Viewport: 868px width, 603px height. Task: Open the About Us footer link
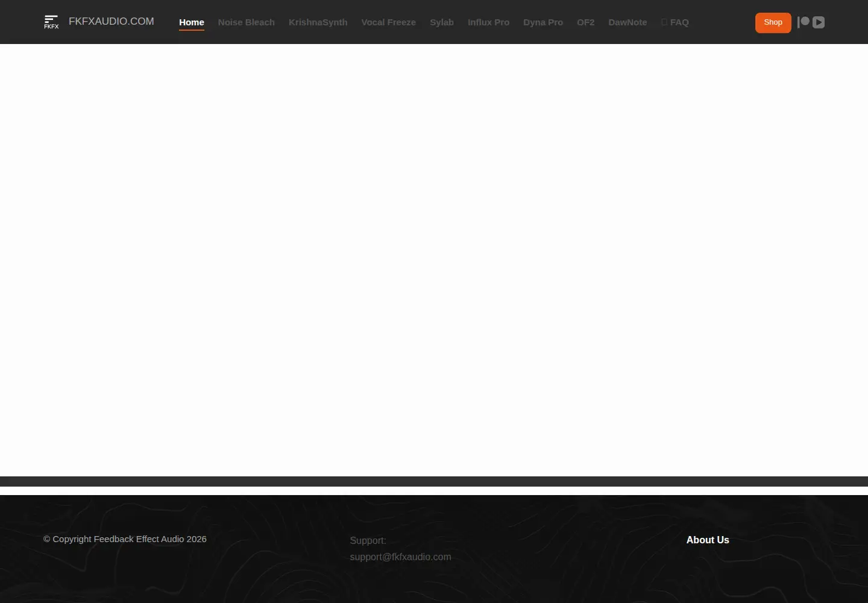[708, 540]
